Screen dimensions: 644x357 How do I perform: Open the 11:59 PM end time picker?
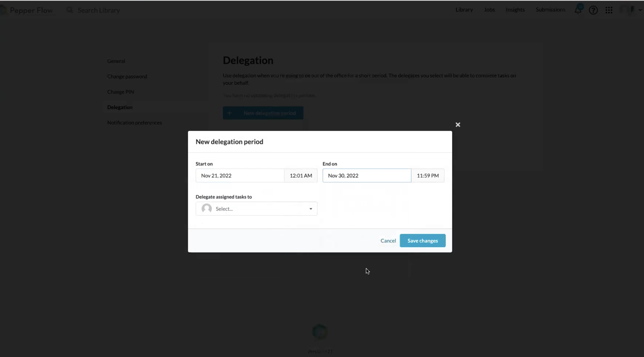click(x=428, y=176)
